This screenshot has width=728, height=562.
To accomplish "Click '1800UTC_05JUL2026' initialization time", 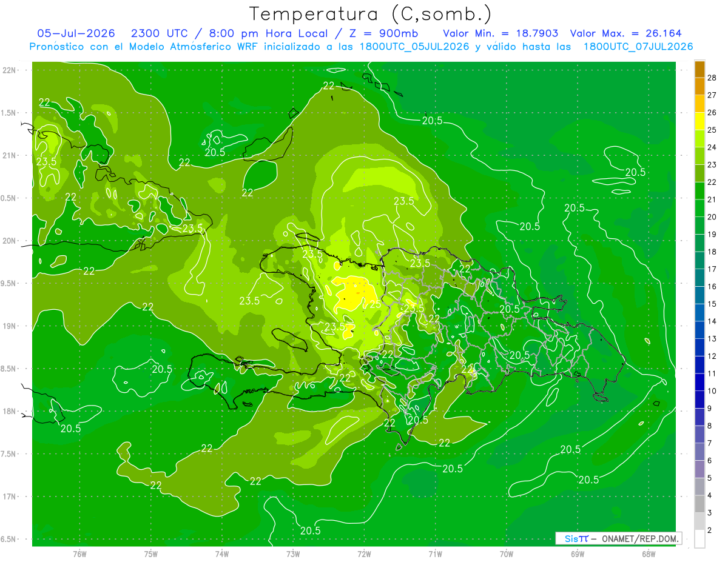I will point(414,47).
